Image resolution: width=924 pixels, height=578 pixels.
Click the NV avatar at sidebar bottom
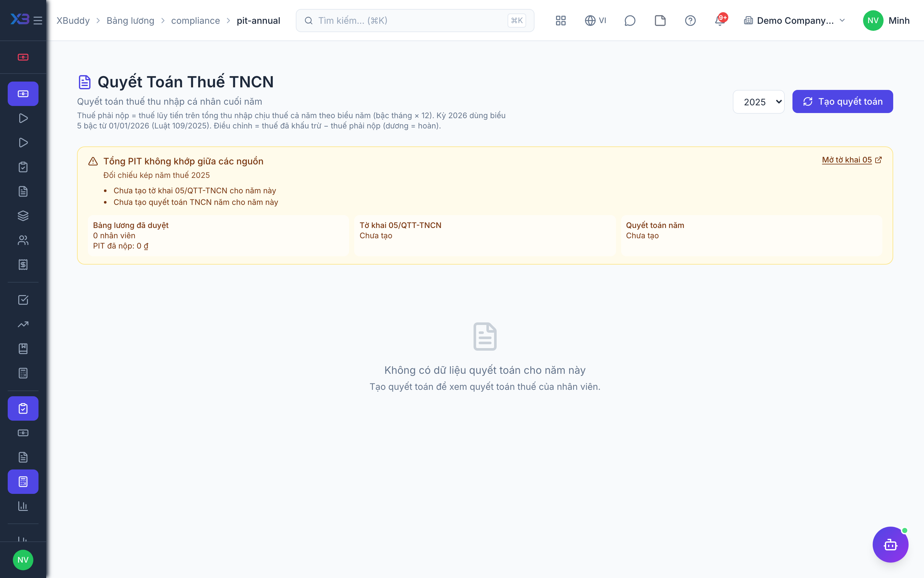click(x=23, y=560)
